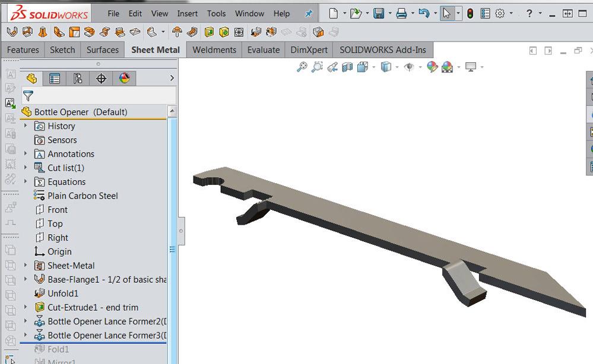Switch to the Evaluate tab
This screenshot has height=364, width=593.
[263, 50]
